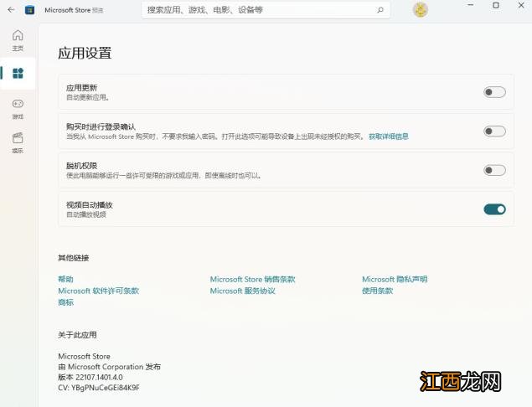
Task: Click the 关于此应用 section heading
Action: [x=77, y=335]
